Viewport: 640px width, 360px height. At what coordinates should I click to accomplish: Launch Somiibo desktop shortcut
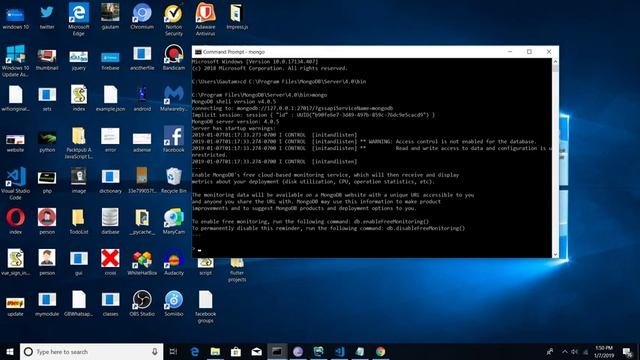coord(173,303)
